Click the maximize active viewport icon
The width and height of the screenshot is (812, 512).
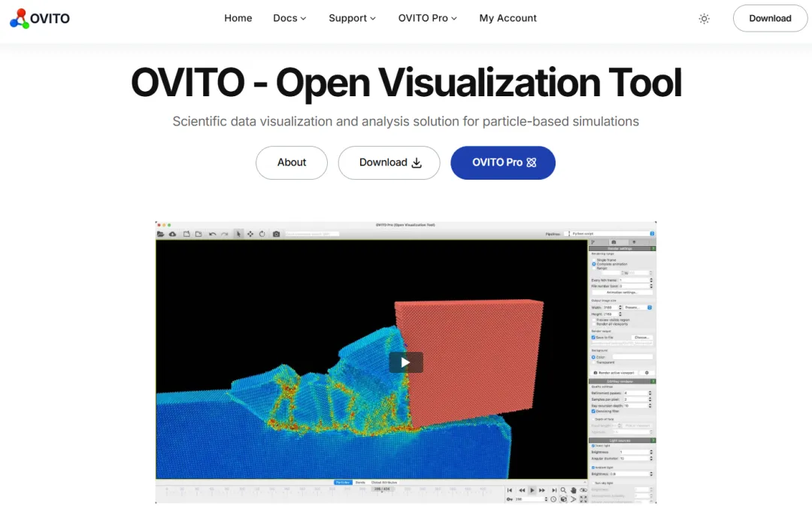point(583,499)
